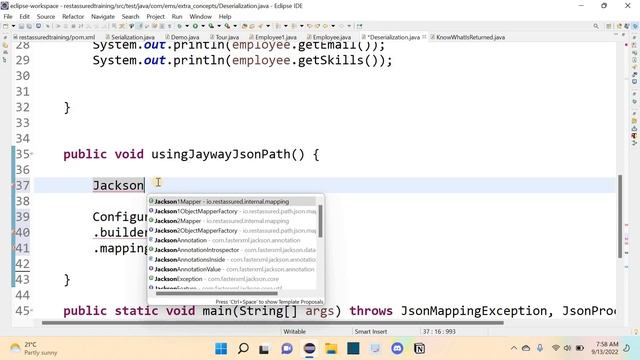Click the green Run button icon
This screenshot has height=360, width=640.
pyautogui.click(x=195, y=26)
